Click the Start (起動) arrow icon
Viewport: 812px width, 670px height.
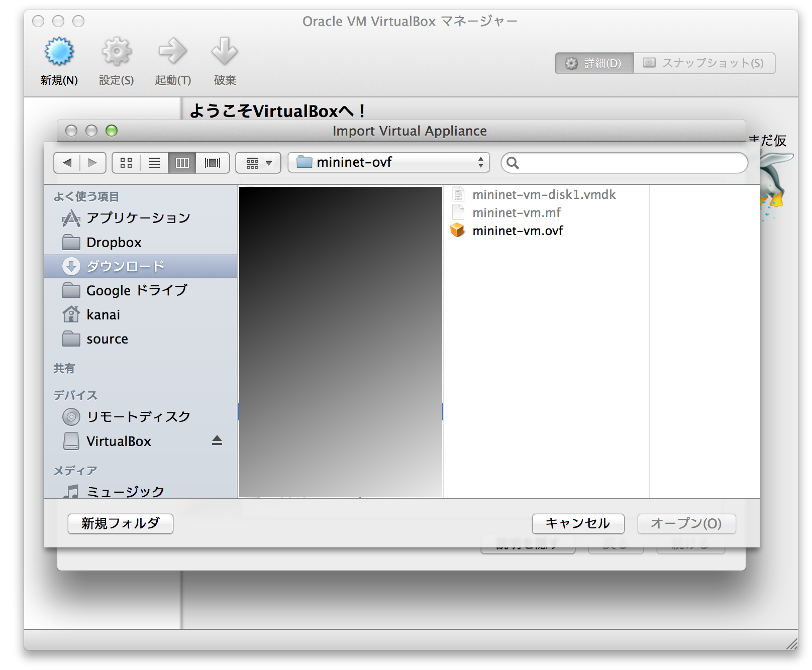[x=173, y=51]
